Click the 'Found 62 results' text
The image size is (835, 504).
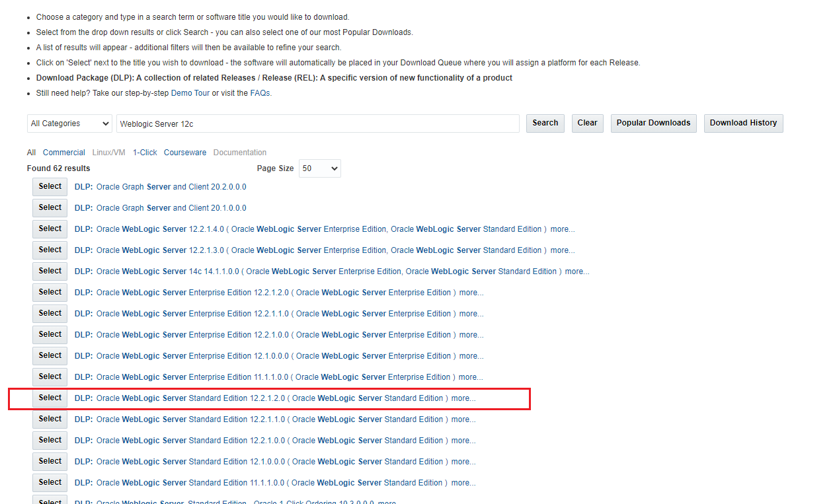pos(59,168)
